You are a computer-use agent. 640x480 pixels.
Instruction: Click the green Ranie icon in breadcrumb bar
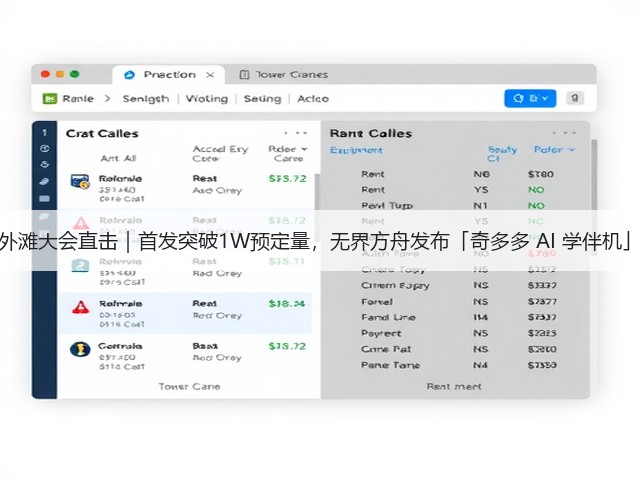[50, 98]
